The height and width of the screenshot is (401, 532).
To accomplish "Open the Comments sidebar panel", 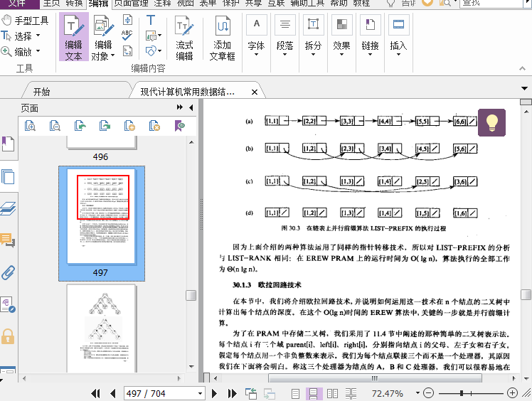I will [8, 240].
